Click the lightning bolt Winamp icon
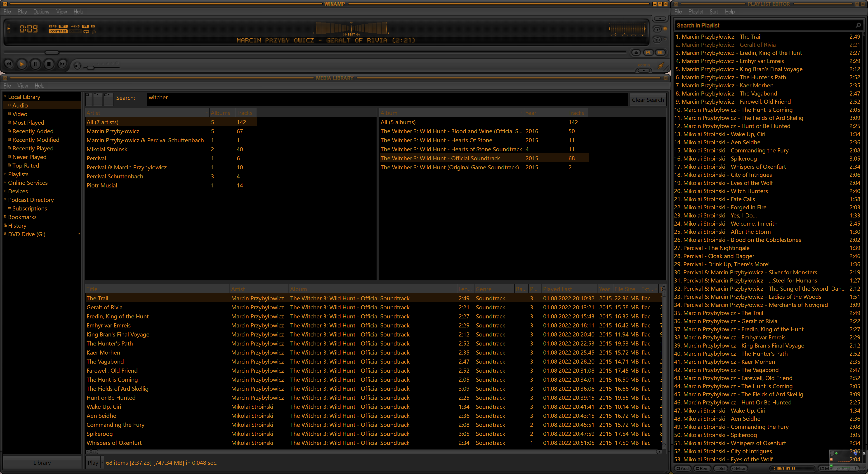Viewport: 868px width, 474px height. pyautogui.click(x=661, y=66)
